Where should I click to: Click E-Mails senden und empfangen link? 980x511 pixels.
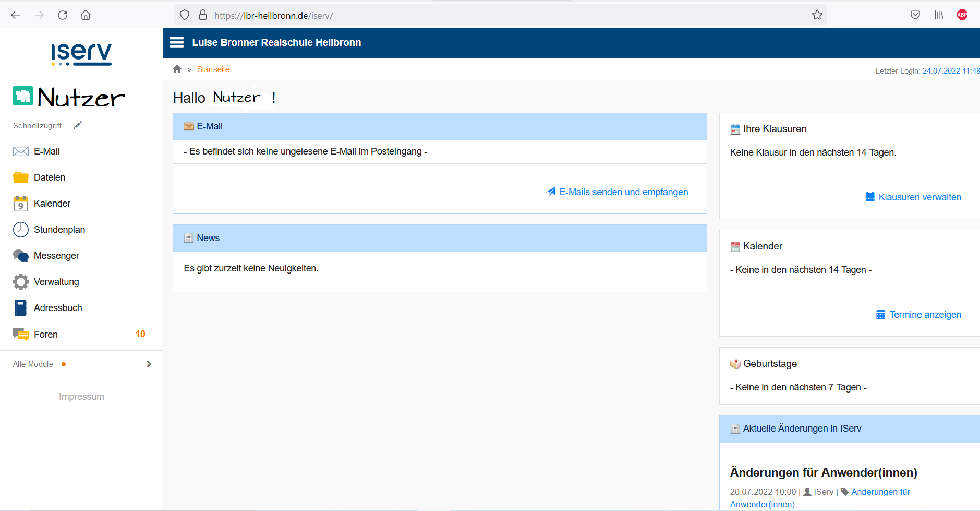(x=623, y=192)
